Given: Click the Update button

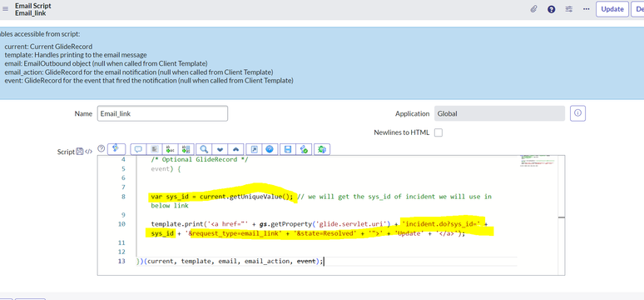Looking at the screenshot, I should (x=612, y=9).
